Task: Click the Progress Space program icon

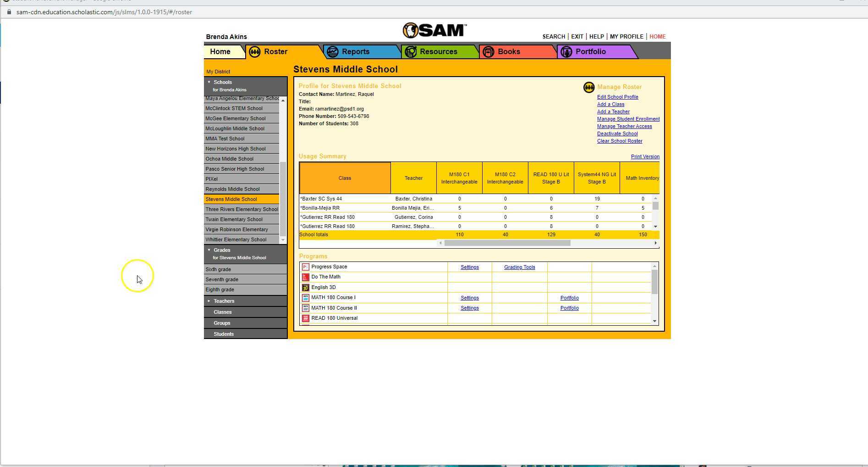Action: coord(306,267)
